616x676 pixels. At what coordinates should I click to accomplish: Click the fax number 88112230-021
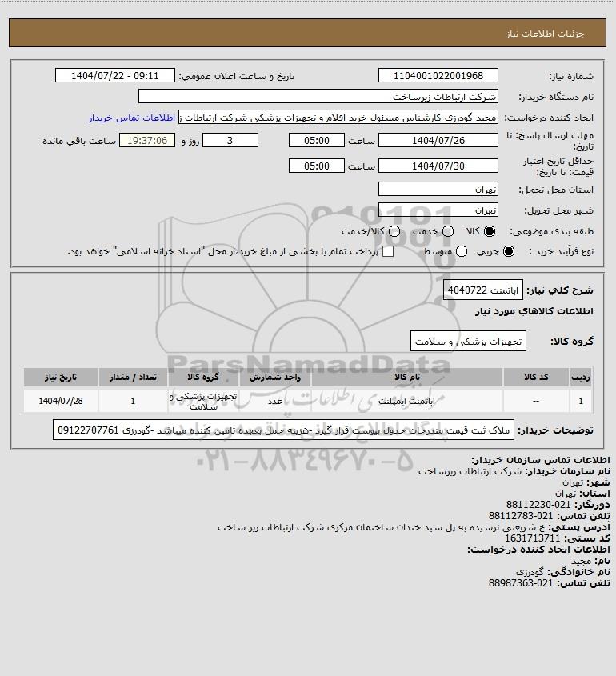pyautogui.click(x=538, y=505)
